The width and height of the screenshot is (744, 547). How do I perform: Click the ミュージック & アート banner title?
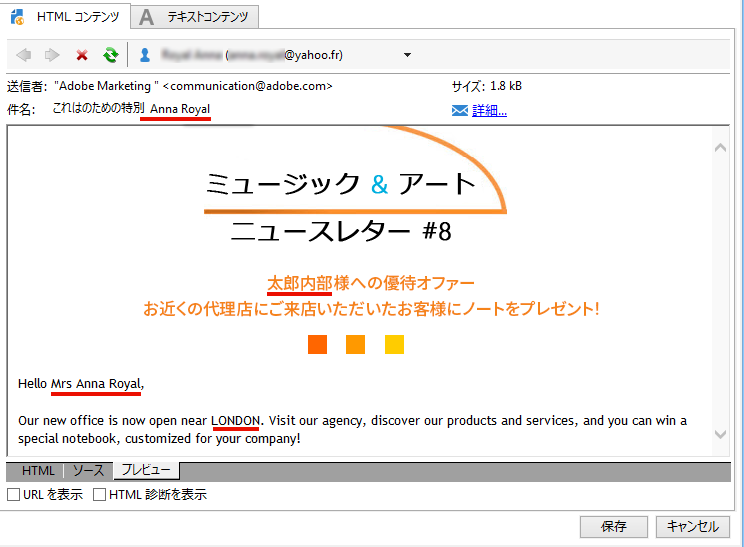340,184
